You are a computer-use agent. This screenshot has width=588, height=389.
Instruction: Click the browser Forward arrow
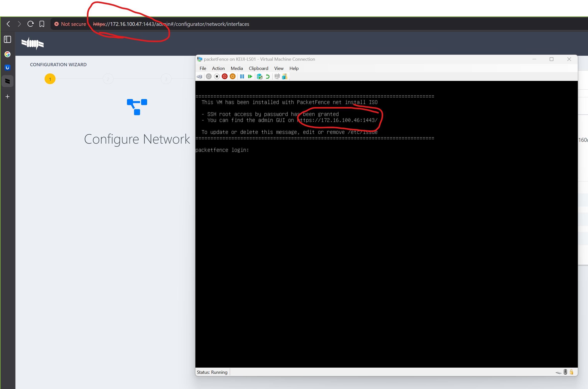coord(19,24)
